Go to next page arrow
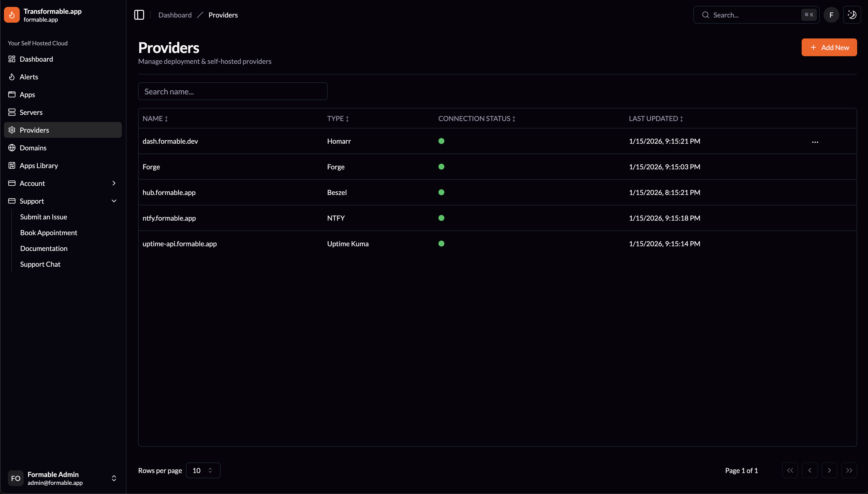Viewport: 868px width, 494px height. tap(829, 470)
